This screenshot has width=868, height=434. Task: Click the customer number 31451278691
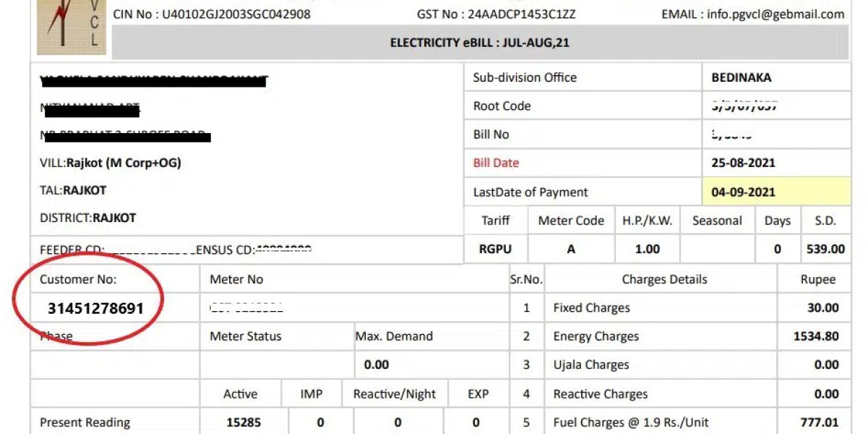point(96,308)
